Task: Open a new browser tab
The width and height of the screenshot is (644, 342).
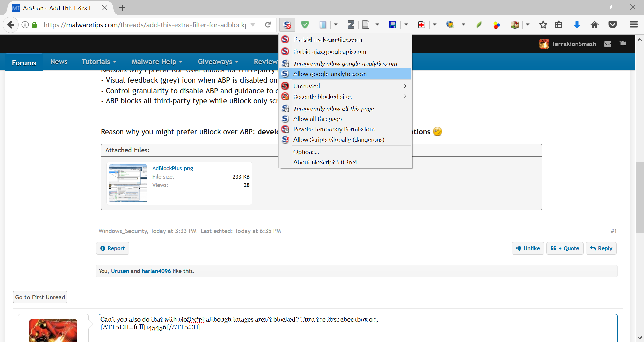Action: [x=122, y=8]
